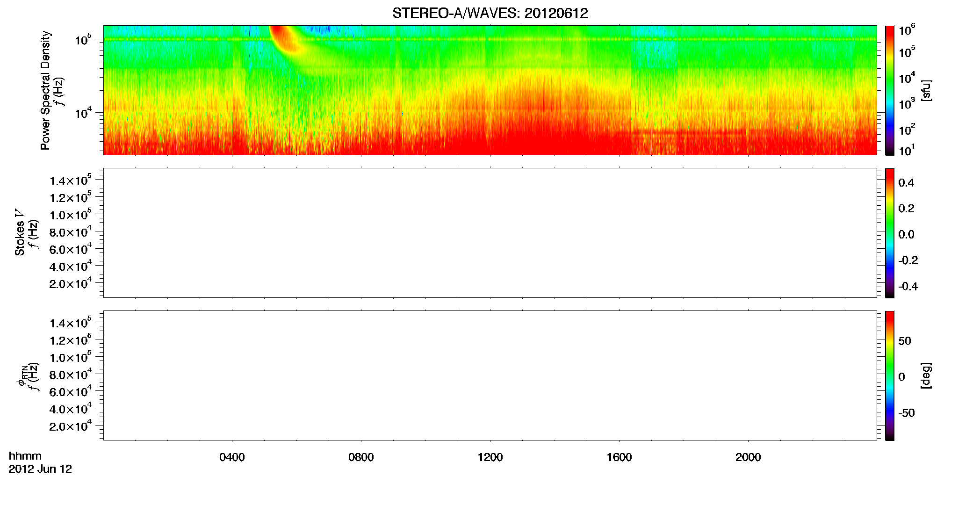Click the -0.4 label on Stokes V colorbar
980x505 pixels.
[x=908, y=287]
